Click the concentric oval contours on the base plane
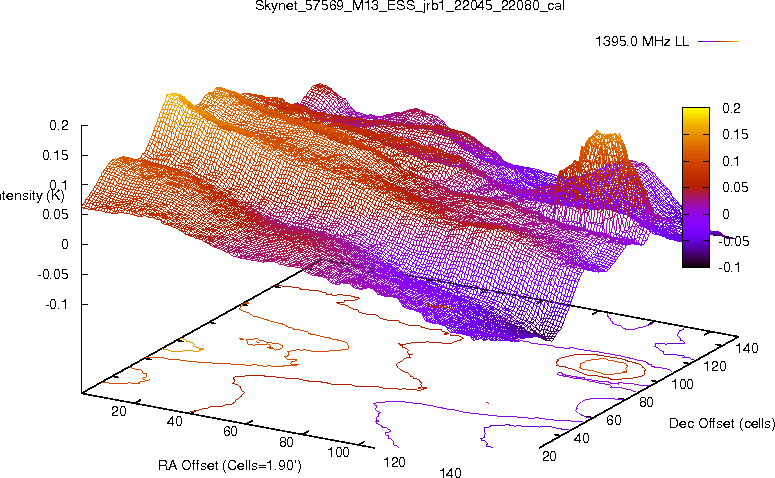This screenshot has height=478, width=775. 601,367
